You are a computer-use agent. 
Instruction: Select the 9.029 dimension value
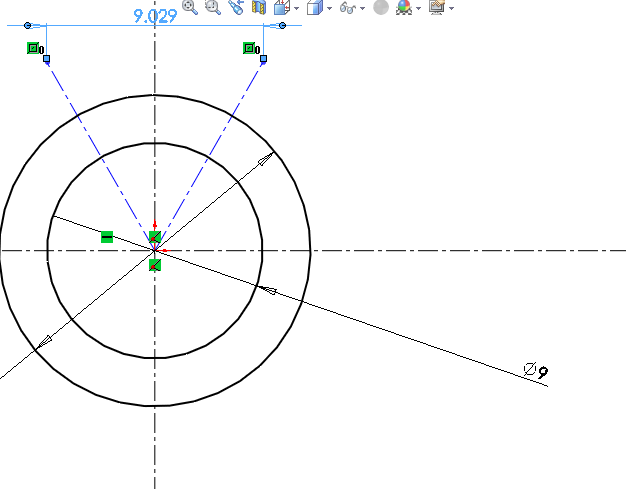(x=155, y=16)
